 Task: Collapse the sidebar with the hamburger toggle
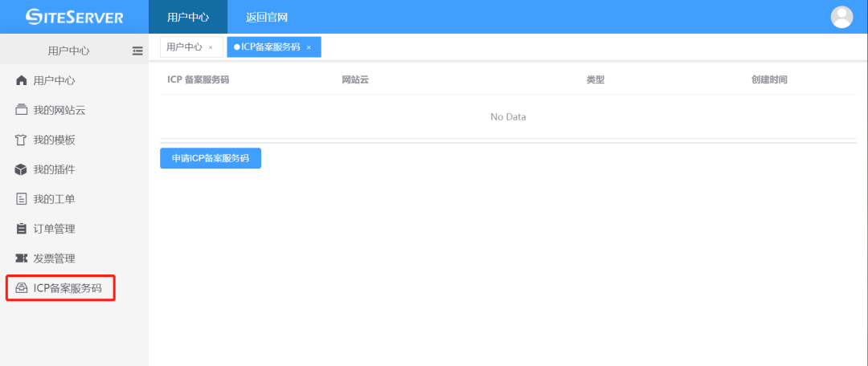[137, 51]
